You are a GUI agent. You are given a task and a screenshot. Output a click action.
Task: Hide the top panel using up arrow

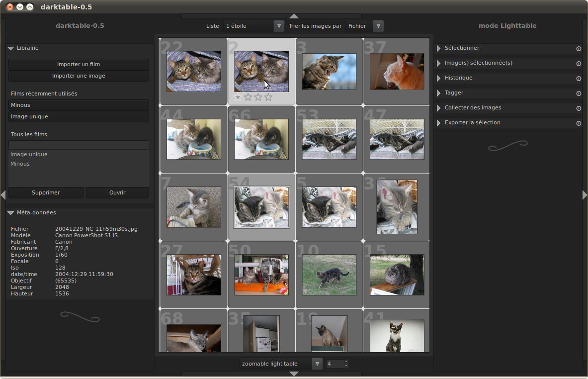(x=294, y=16)
